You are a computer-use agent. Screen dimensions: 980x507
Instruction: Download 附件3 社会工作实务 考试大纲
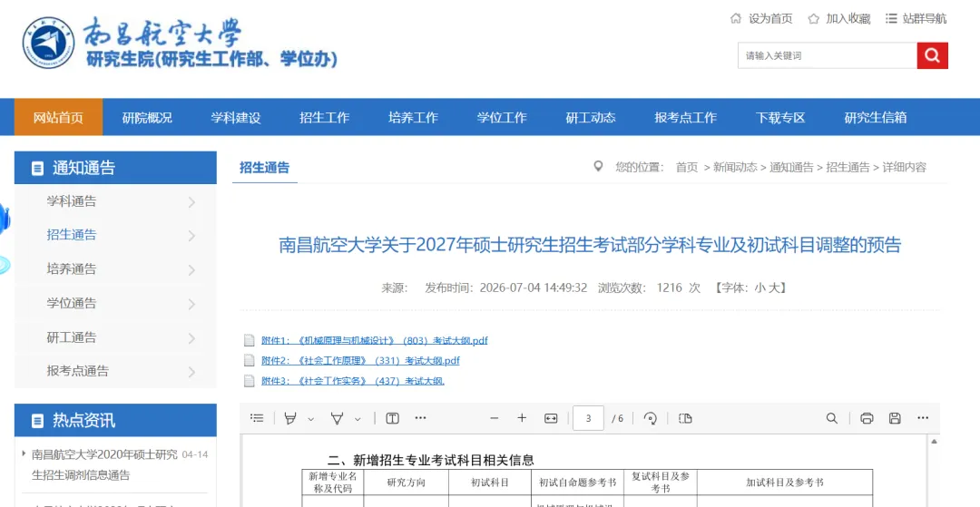pyautogui.click(x=353, y=380)
